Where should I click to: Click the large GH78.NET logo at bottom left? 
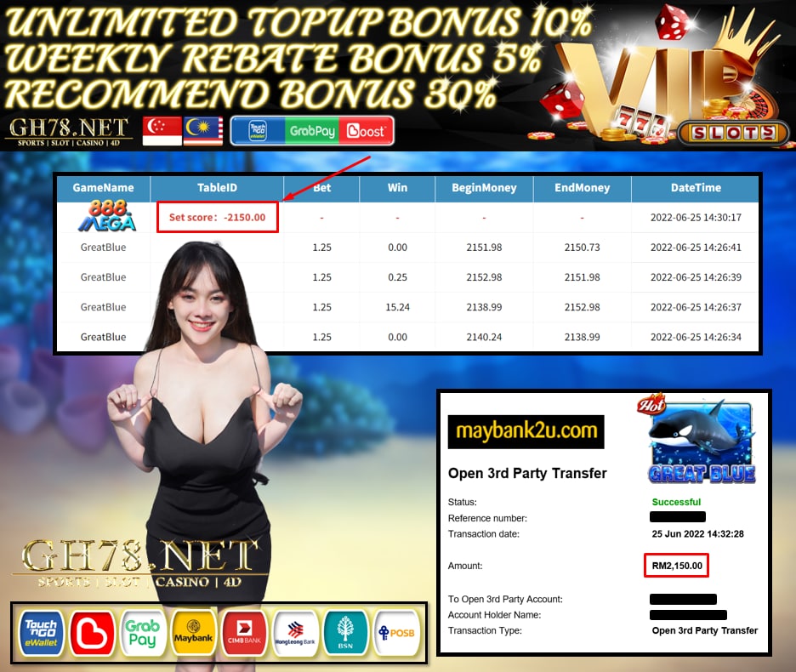[139, 563]
